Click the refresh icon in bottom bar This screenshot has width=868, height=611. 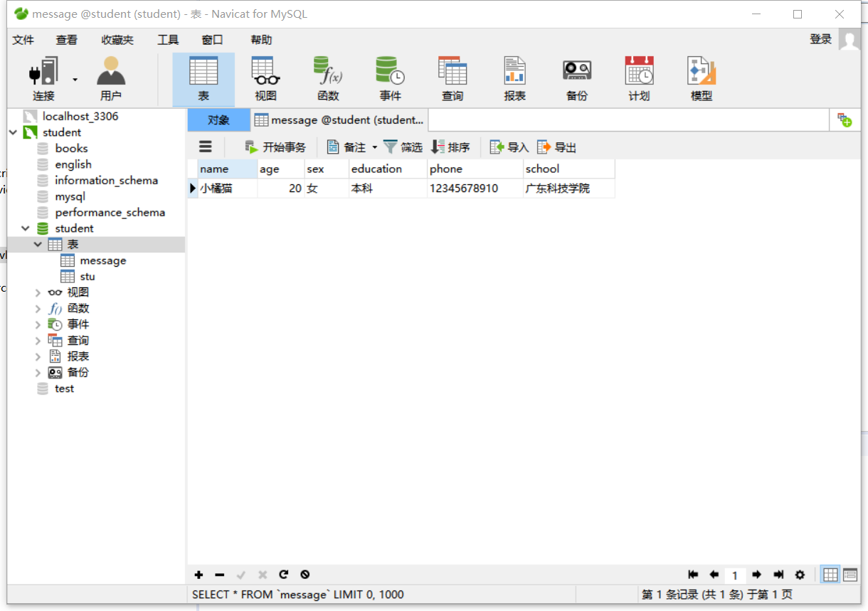[x=283, y=575]
